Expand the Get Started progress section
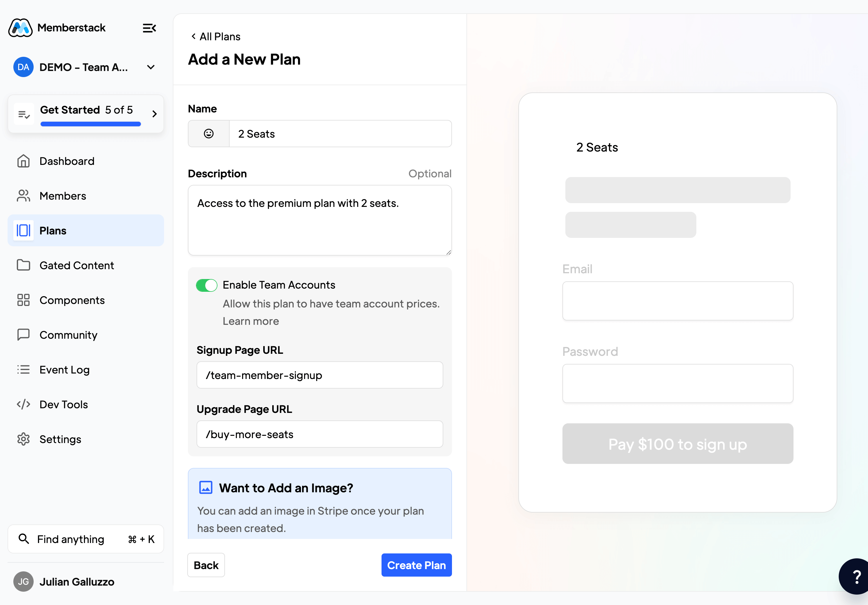The height and width of the screenshot is (605, 868). click(x=154, y=113)
